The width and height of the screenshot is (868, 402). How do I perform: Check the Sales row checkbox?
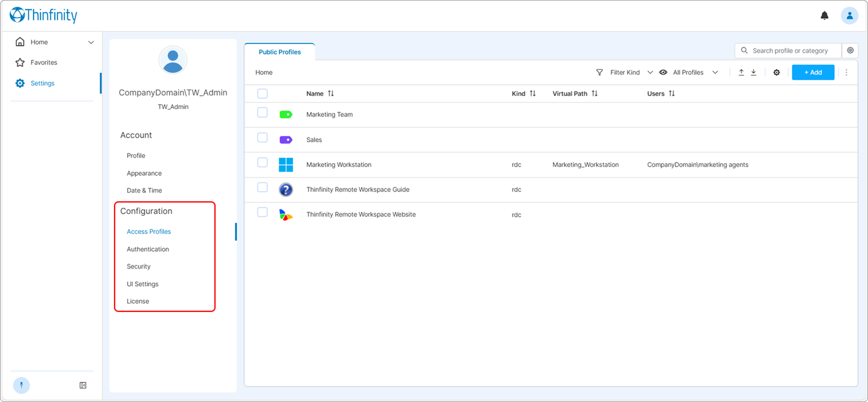[262, 137]
